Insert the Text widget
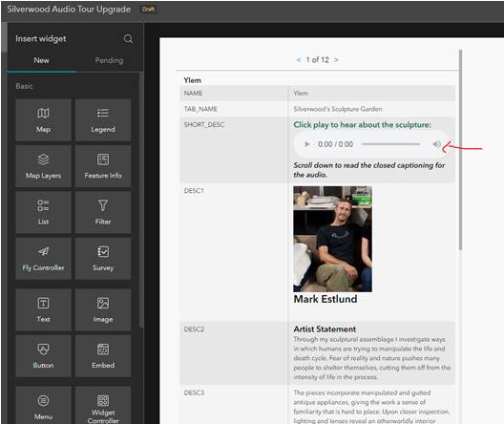The width and height of the screenshot is (504, 424). (43, 309)
